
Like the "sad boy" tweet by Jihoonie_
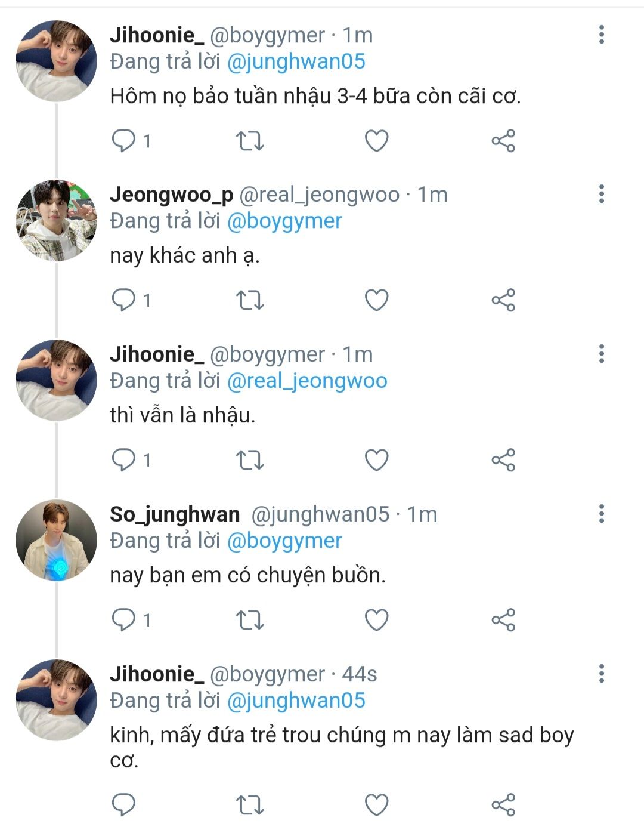click(376, 804)
